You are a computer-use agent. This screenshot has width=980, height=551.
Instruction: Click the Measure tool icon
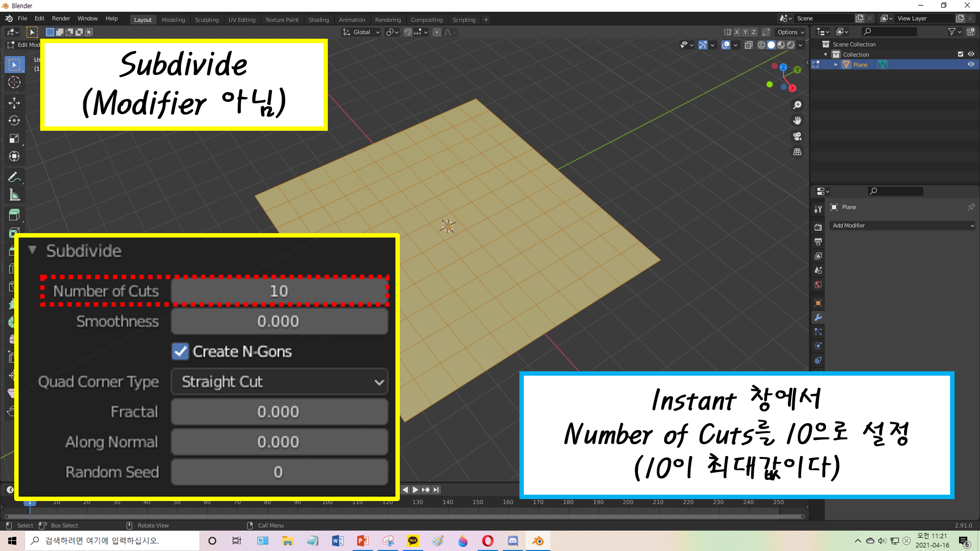coord(14,195)
